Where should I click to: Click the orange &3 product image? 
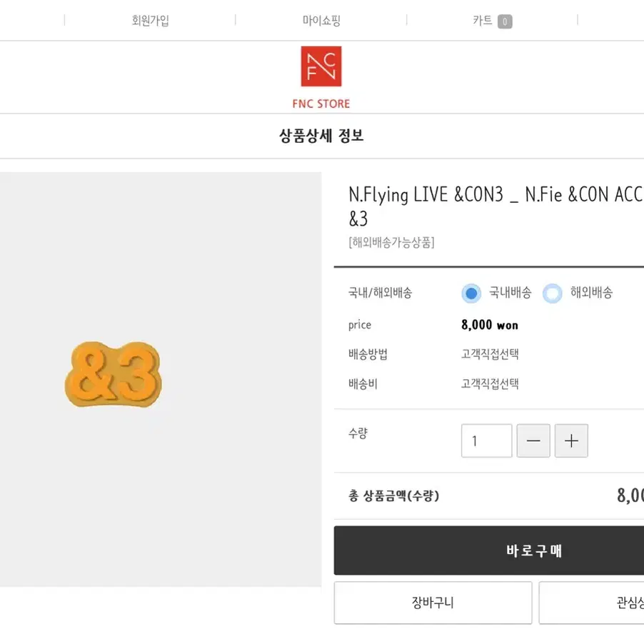[x=114, y=374]
